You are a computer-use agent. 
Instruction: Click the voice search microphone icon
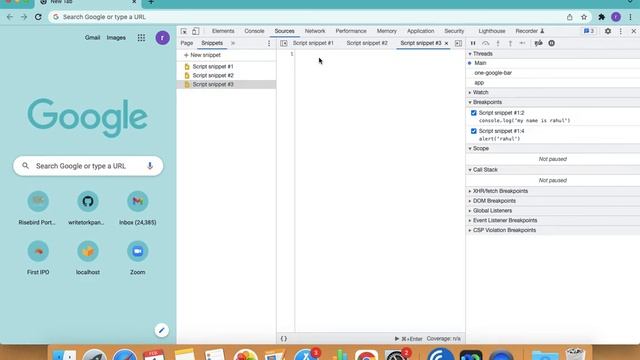point(150,166)
